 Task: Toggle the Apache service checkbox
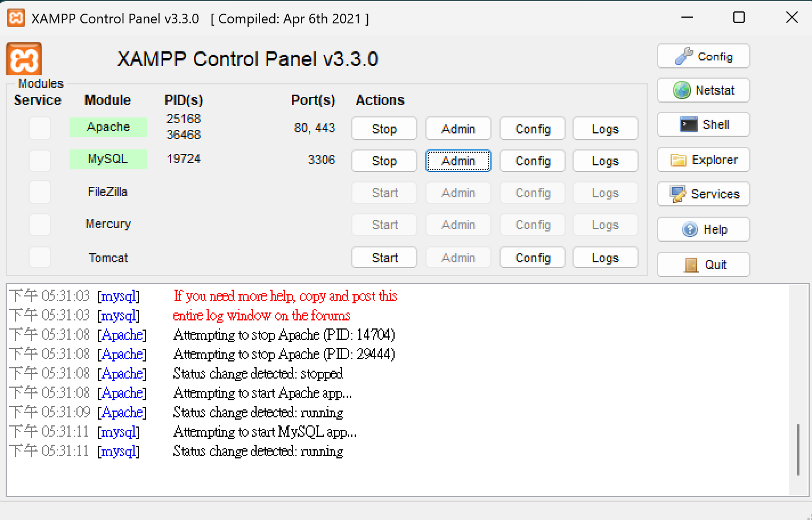(x=40, y=128)
